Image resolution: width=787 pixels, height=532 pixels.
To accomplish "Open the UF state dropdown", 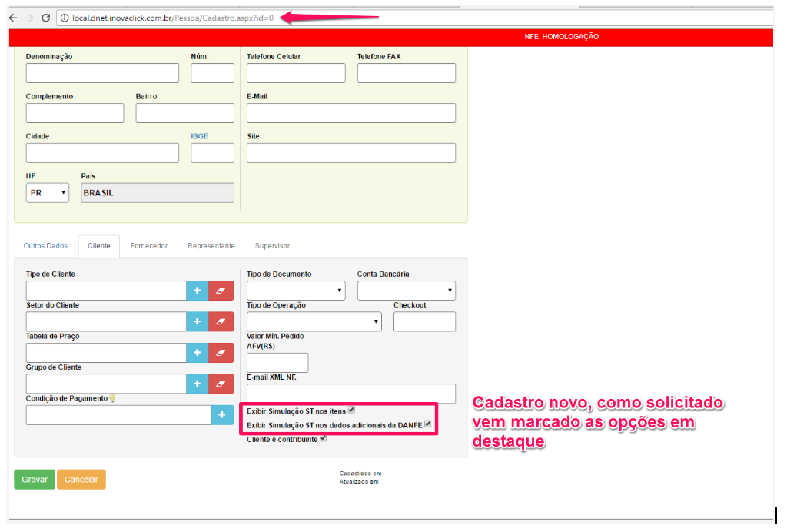I will coord(47,193).
